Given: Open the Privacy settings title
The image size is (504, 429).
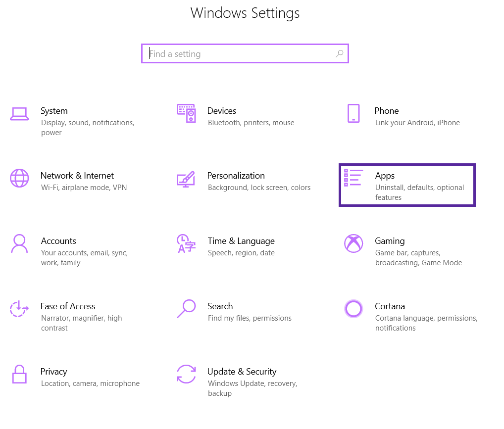Looking at the screenshot, I should pos(53,372).
